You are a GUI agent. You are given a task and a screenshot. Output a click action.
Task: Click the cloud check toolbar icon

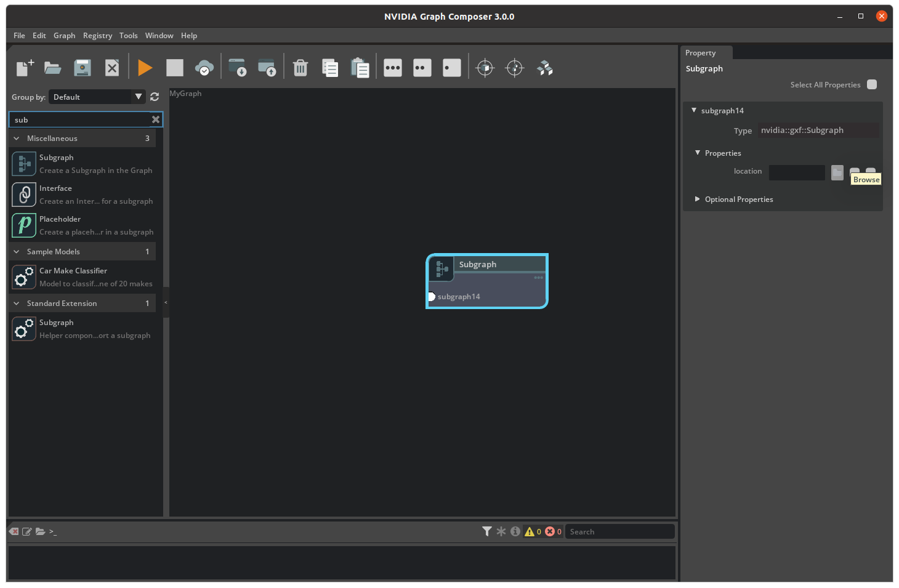204,68
